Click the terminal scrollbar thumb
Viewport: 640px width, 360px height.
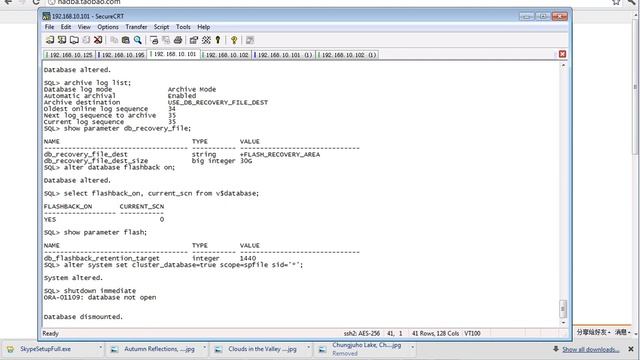[563, 309]
